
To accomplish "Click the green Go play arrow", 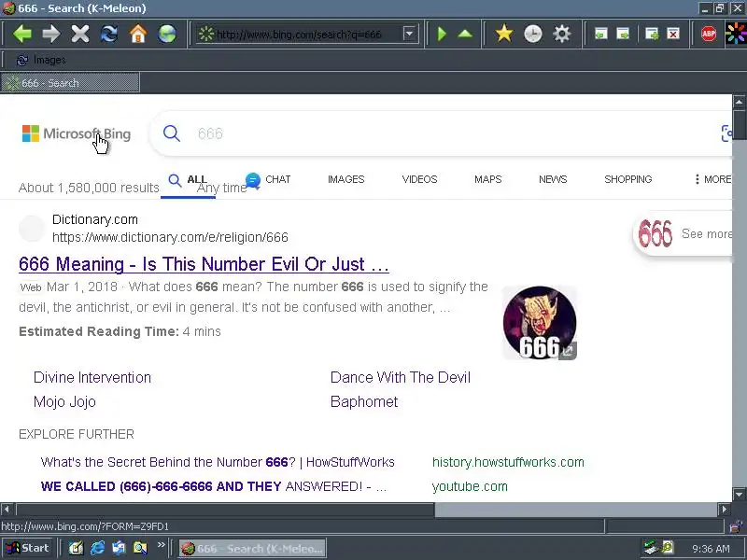I will click(442, 34).
